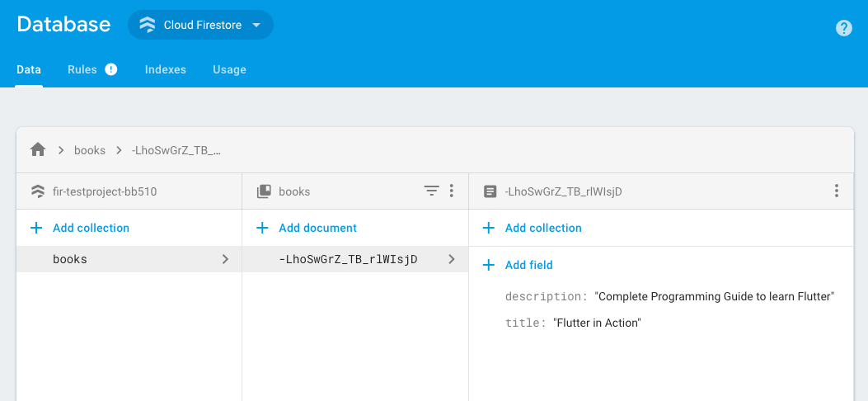Select -LhoSwGrZ_TB_rlWIsjD document row
The height and width of the screenshot is (401, 868).
[x=355, y=258]
